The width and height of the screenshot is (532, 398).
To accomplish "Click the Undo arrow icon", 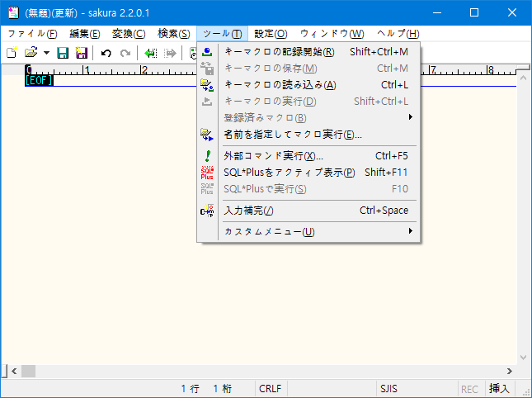I will [x=106, y=54].
